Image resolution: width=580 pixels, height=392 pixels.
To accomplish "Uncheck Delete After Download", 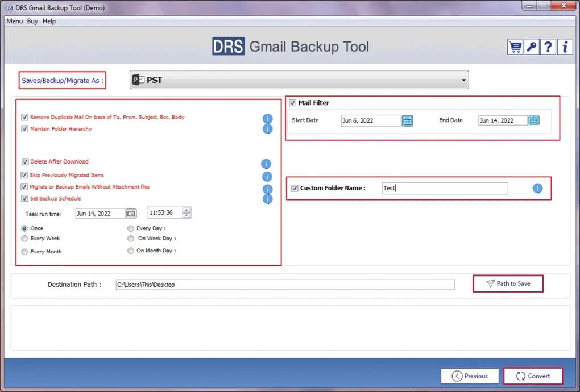I will [x=25, y=161].
